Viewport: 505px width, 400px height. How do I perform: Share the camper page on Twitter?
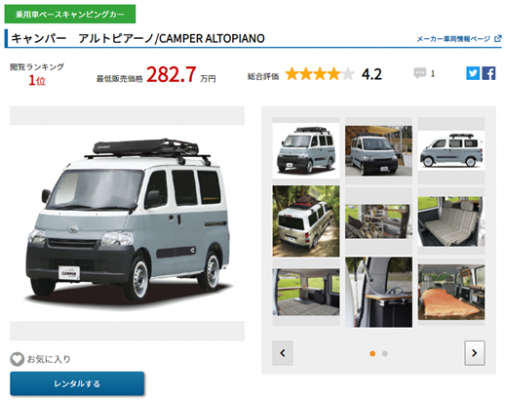click(x=473, y=73)
